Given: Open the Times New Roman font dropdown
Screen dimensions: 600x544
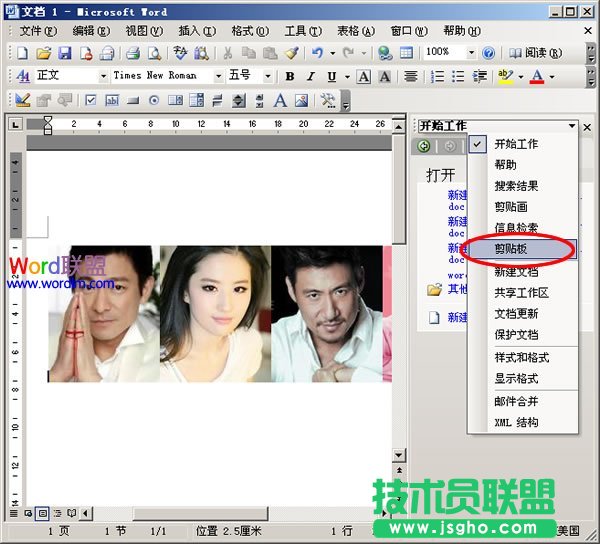Looking at the screenshot, I should pyautogui.click(x=219, y=76).
